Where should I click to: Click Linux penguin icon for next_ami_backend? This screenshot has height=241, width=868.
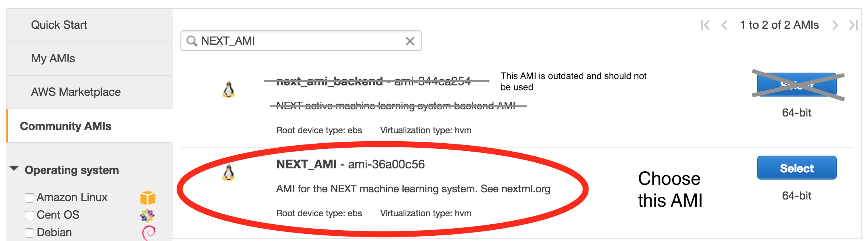pyautogui.click(x=228, y=90)
